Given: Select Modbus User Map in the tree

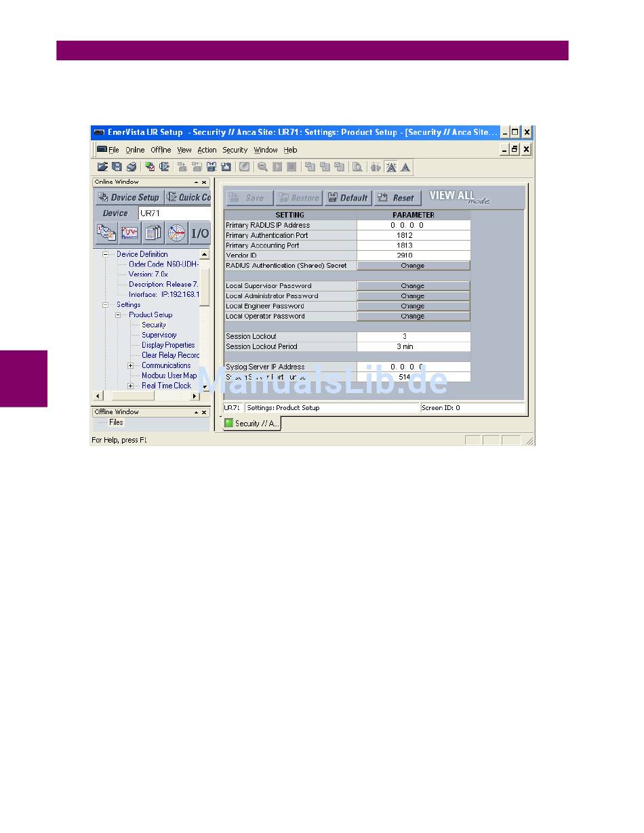Looking at the screenshot, I should 169,376.
